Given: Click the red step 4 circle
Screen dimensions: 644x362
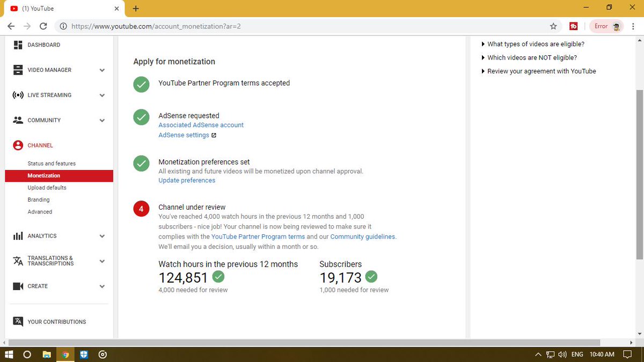Looking at the screenshot, I should tap(141, 209).
